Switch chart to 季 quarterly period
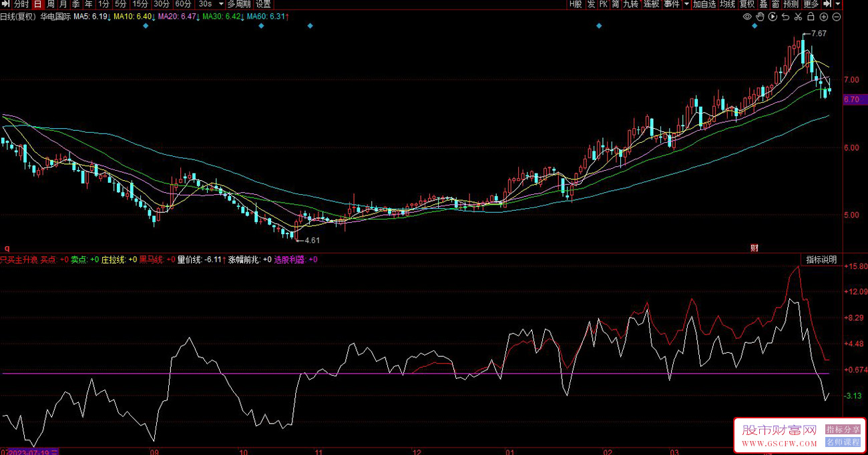The width and height of the screenshot is (868, 455). (76, 4)
